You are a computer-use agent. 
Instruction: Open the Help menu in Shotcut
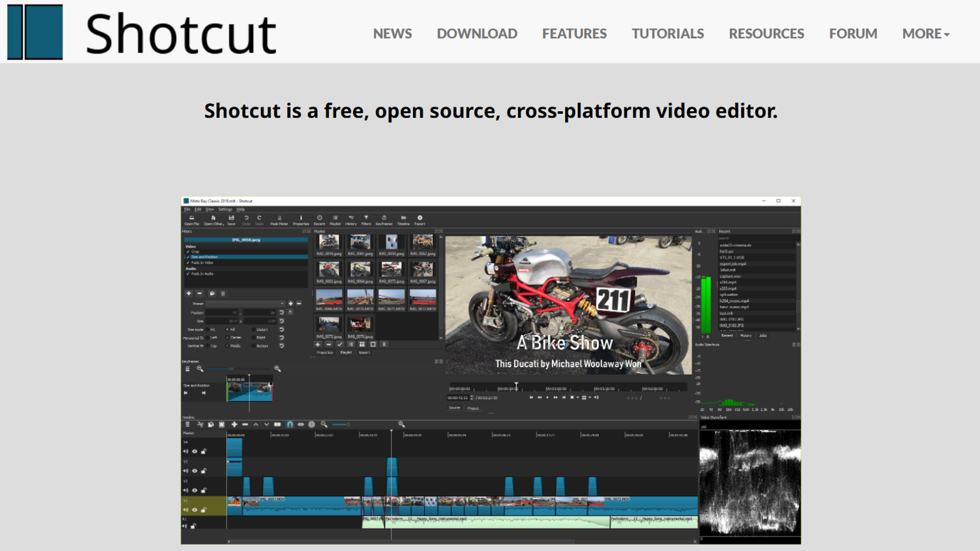(x=241, y=210)
